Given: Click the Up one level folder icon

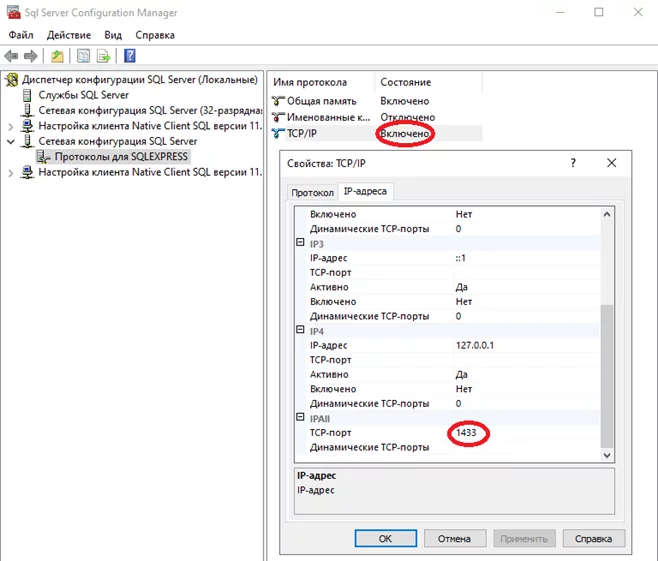Looking at the screenshot, I should [x=58, y=56].
